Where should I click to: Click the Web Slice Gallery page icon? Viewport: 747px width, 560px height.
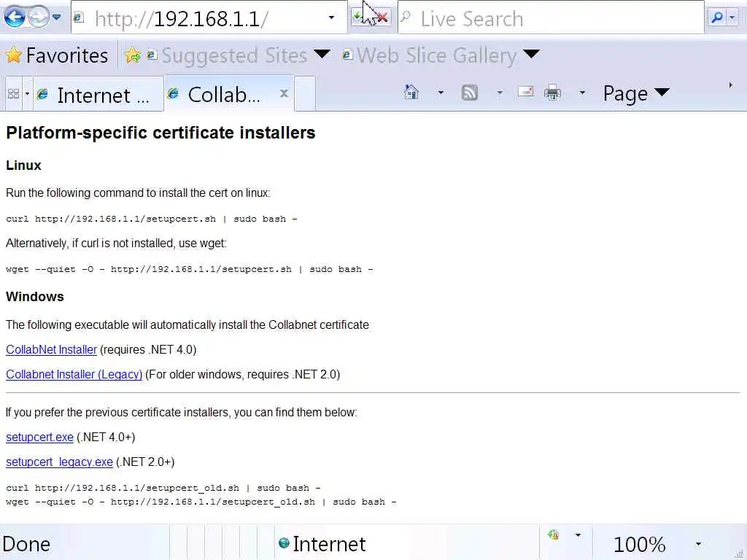point(347,55)
